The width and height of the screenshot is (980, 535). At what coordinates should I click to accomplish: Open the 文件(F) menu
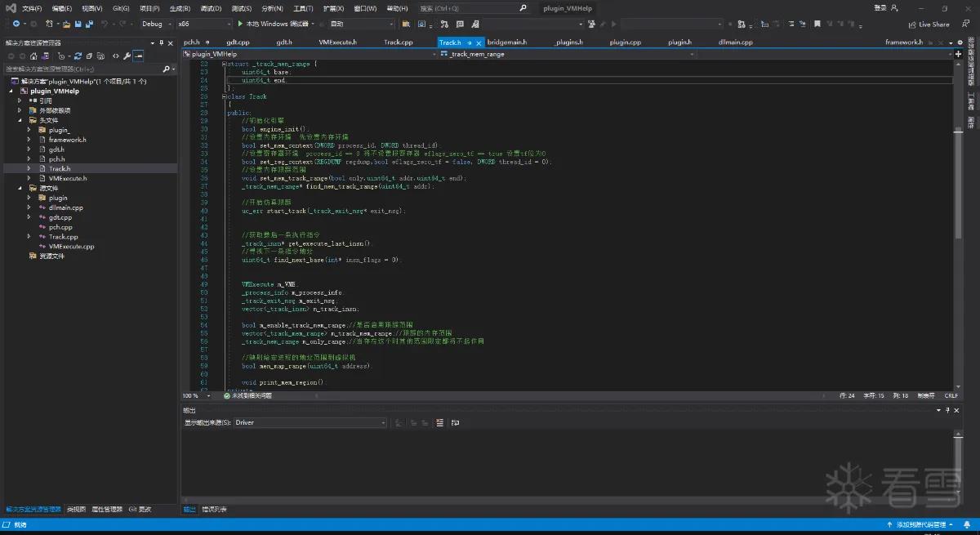coord(32,8)
